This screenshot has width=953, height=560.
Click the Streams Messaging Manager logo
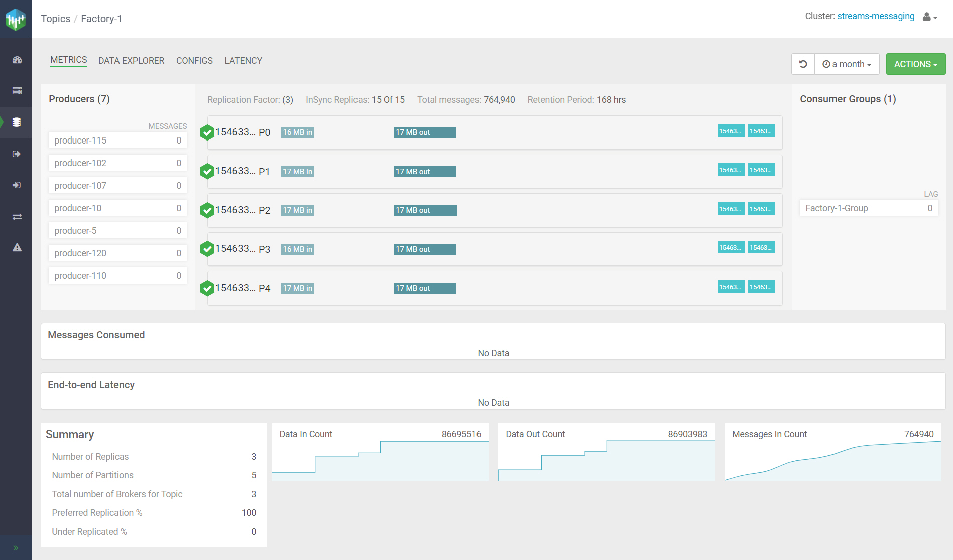pyautogui.click(x=16, y=19)
